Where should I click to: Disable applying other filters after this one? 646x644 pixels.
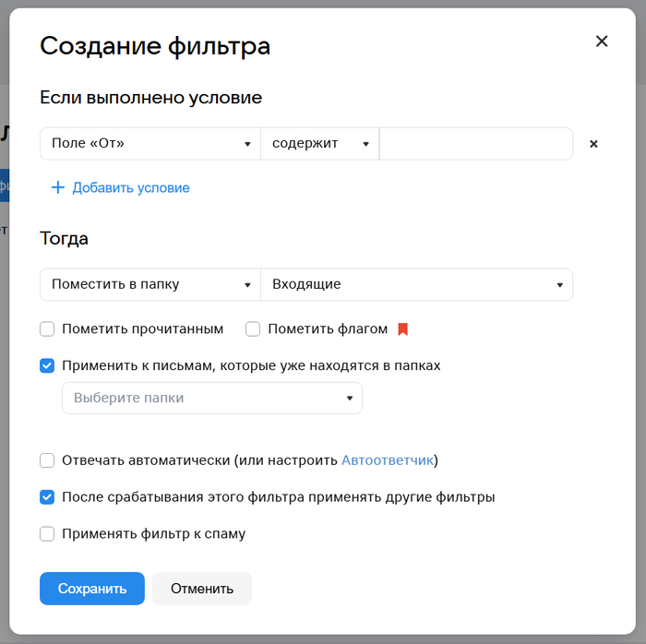coord(47,496)
